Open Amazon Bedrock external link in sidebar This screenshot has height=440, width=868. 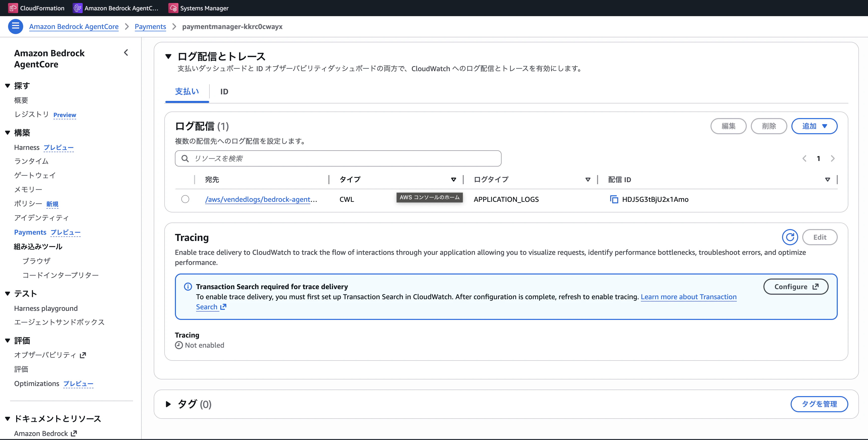(45, 433)
